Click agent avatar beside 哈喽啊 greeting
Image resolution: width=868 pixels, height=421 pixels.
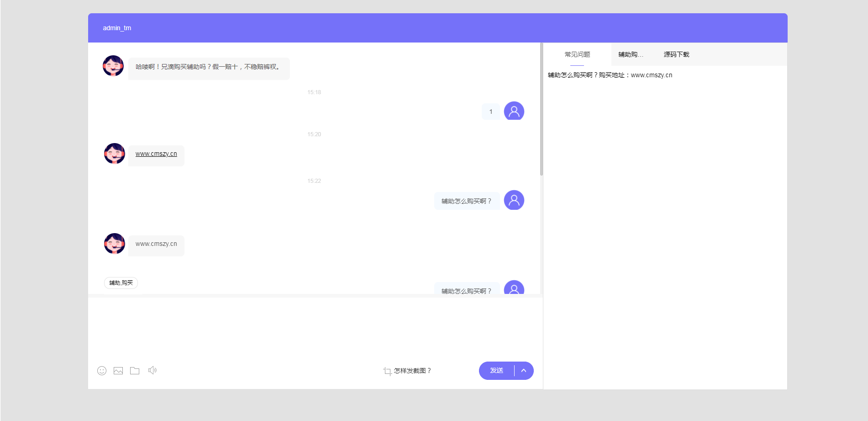[x=113, y=66]
